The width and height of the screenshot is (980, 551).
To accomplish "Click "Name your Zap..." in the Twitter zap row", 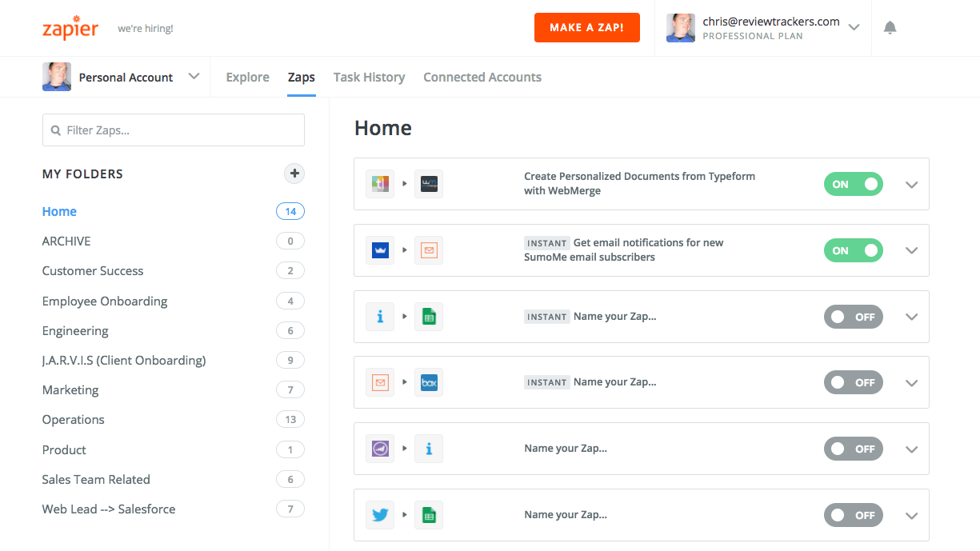I will [x=566, y=515].
